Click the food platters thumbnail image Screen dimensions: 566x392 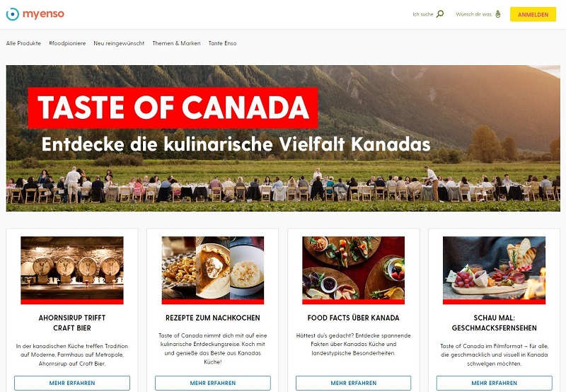pyautogui.click(x=353, y=270)
